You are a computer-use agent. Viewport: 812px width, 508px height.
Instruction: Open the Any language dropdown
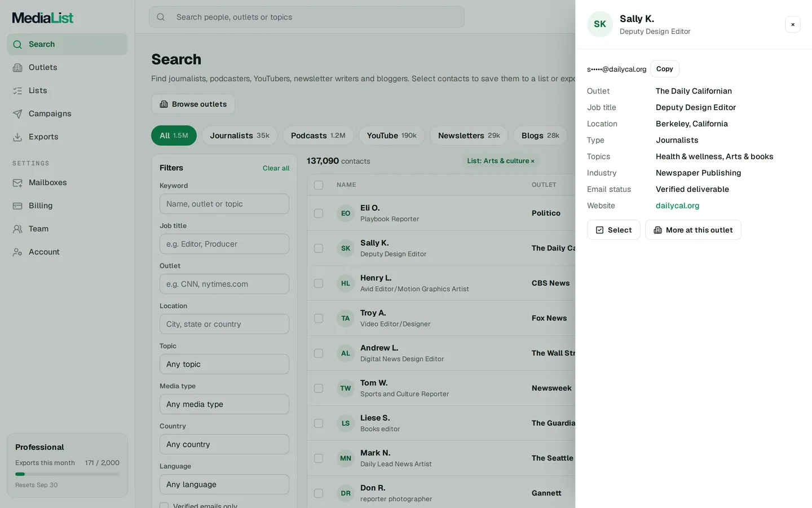pyautogui.click(x=224, y=484)
